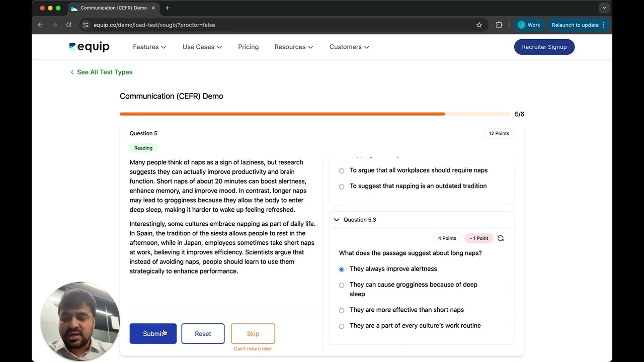The width and height of the screenshot is (644, 362).
Task: Open a new browser tab with plus icon
Action: [168, 8]
